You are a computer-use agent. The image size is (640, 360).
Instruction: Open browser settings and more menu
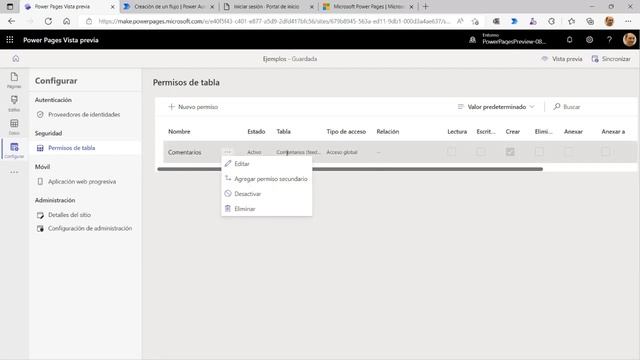(628, 21)
